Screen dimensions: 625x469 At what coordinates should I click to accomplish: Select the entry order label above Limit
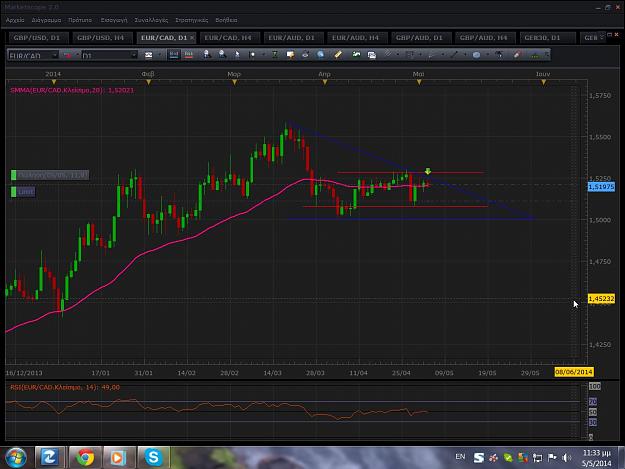50,175
